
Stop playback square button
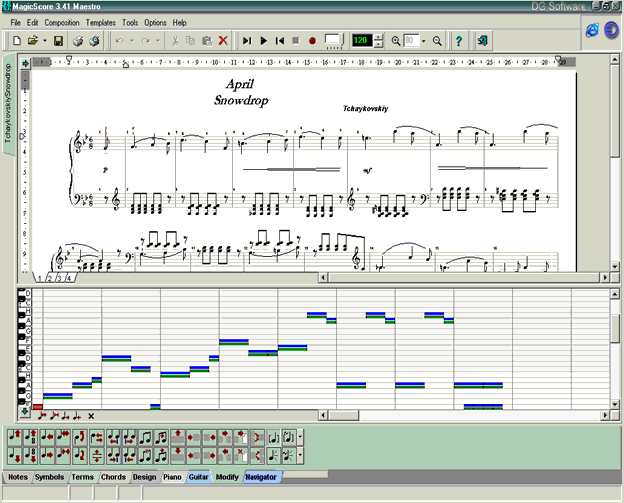[296, 41]
